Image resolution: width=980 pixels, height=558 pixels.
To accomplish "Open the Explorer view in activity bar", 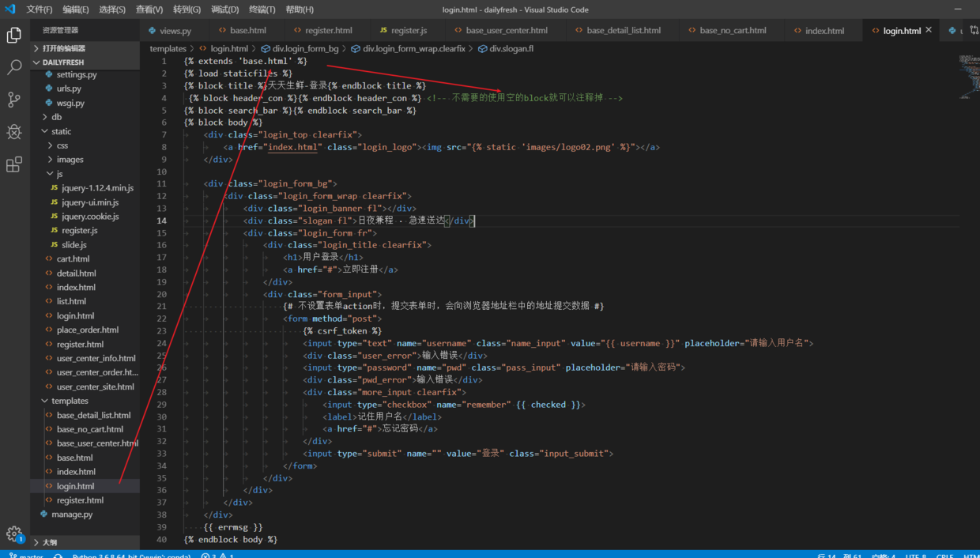I will click(x=14, y=36).
